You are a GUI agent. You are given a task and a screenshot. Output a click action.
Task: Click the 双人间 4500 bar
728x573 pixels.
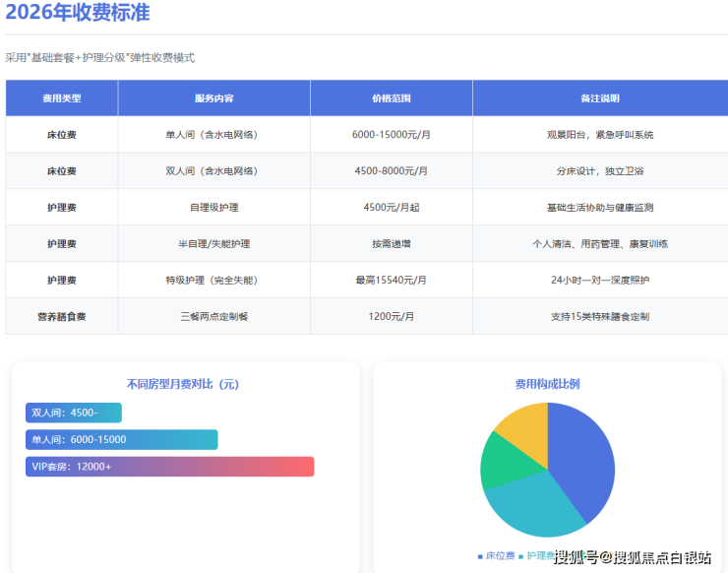pos(74,413)
